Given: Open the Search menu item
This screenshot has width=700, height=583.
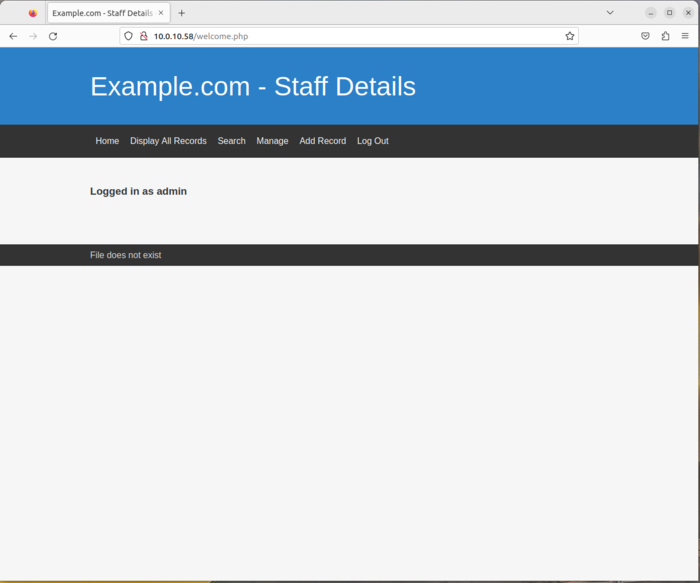Looking at the screenshot, I should (x=231, y=141).
